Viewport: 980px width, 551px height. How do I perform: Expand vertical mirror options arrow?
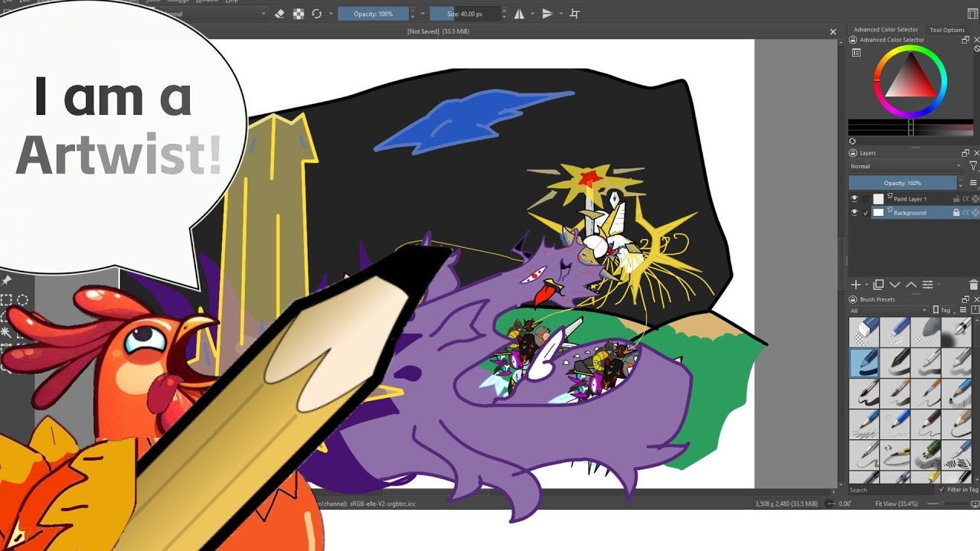pyautogui.click(x=560, y=14)
